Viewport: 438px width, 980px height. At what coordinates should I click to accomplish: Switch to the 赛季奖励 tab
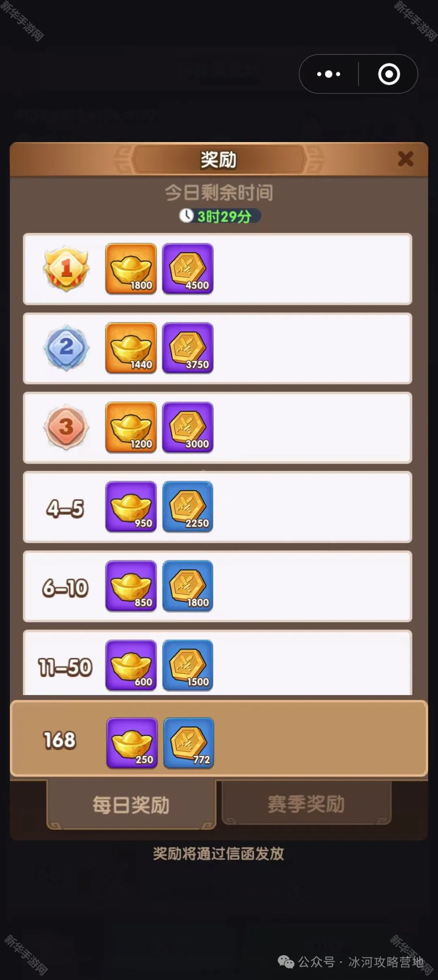coord(306,804)
